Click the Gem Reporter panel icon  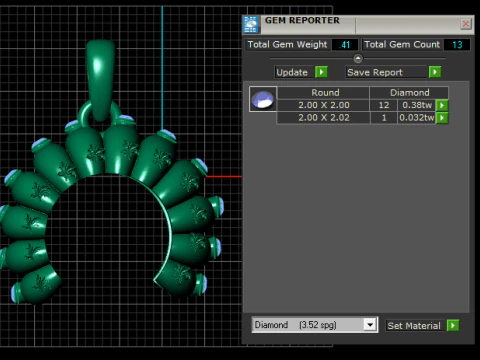coord(251,24)
